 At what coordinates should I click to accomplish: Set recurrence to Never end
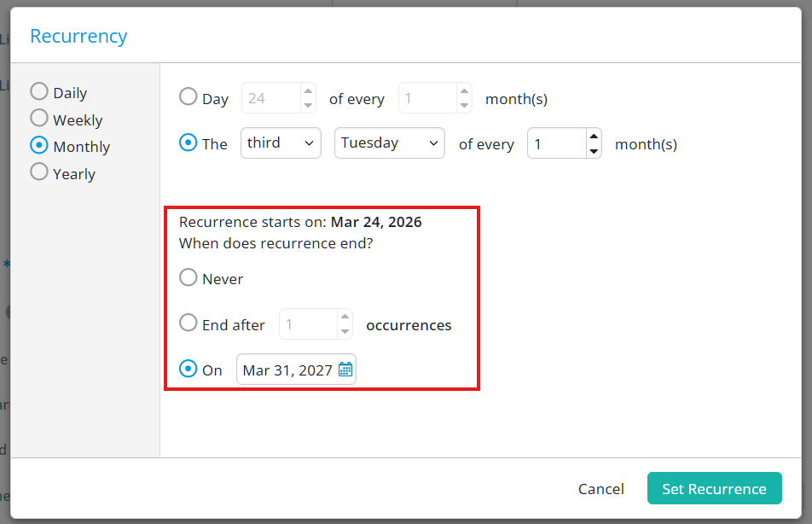pyautogui.click(x=188, y=277)
